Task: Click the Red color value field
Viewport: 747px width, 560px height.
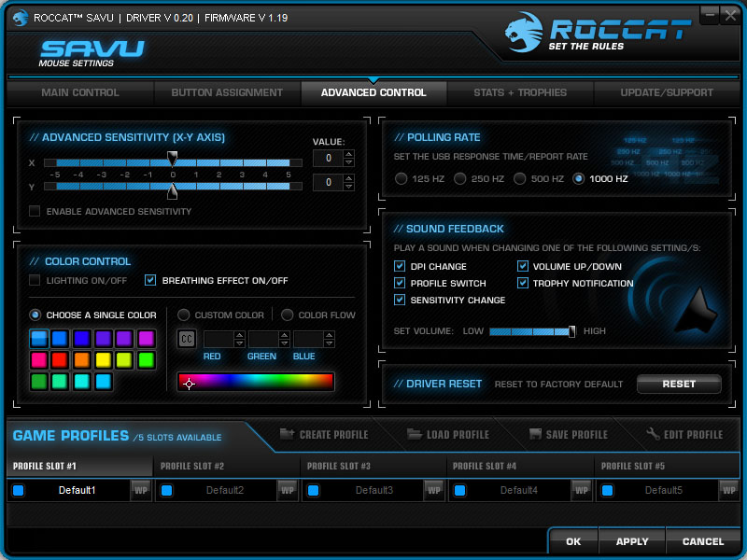Action: (x=218, y=340)
